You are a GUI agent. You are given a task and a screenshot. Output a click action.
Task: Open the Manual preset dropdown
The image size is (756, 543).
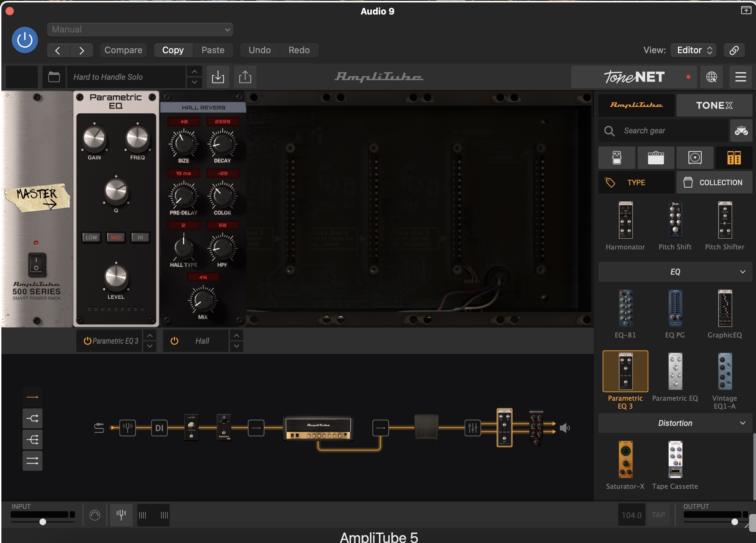(140, 30)
